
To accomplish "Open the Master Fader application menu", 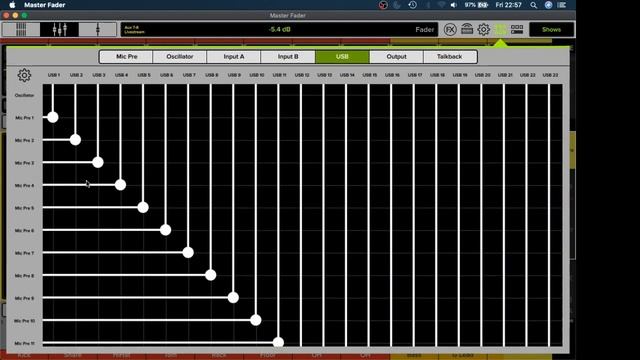I will [44, 5].
